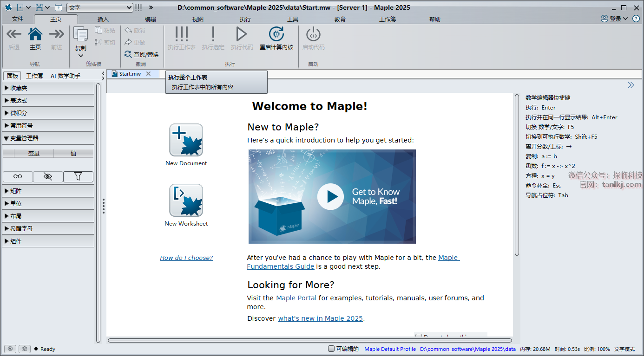Viewport: 644px width, 356px height.
Task: Collapse the right shortcuts panel with double chevron
Action: [x=631, y=85]
